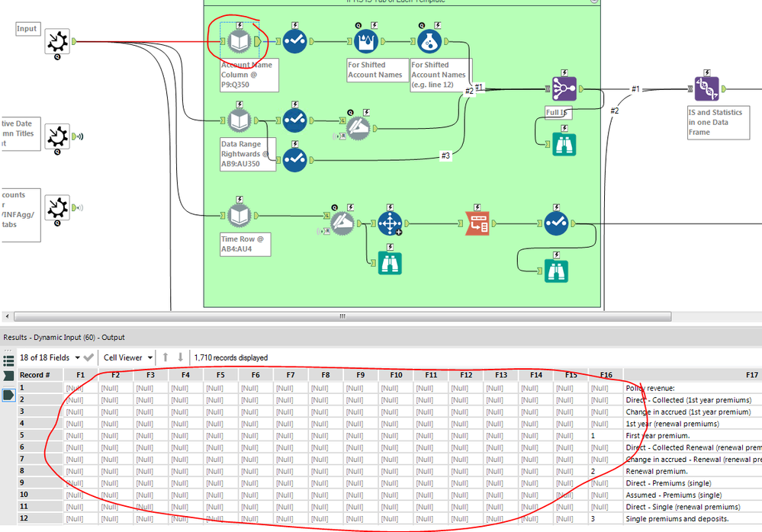The width and height of the screenshot is (762, 532).
Task: Click the 'Data Range Rightwards @ AB9:AU350' annotation
Action: (248, 154)
